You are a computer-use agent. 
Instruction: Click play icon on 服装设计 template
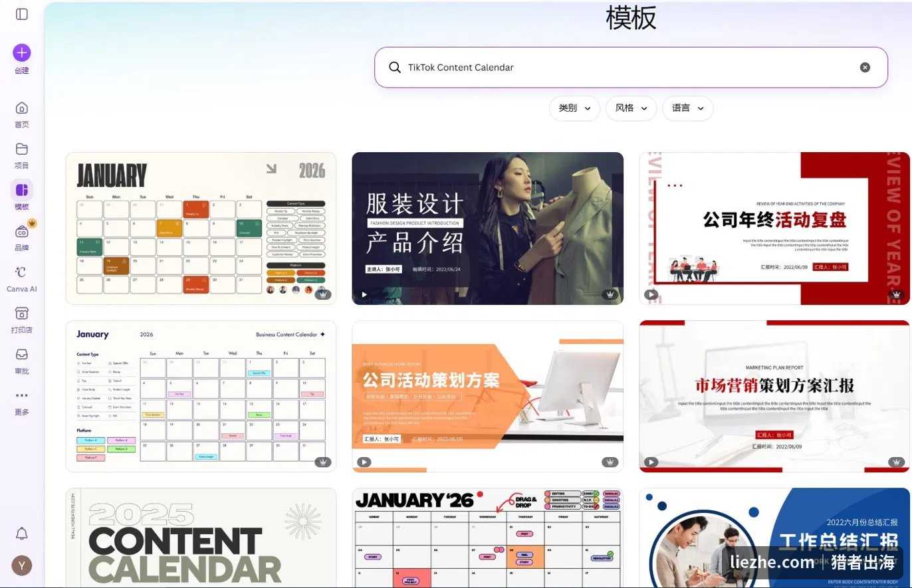pyautogui.click(x=364, y=294)
